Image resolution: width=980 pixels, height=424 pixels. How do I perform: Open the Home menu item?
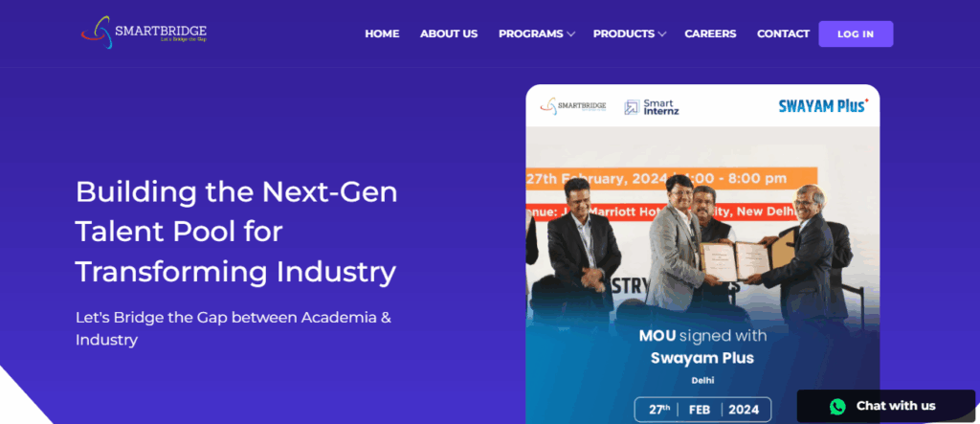click(x=382, y=33)
